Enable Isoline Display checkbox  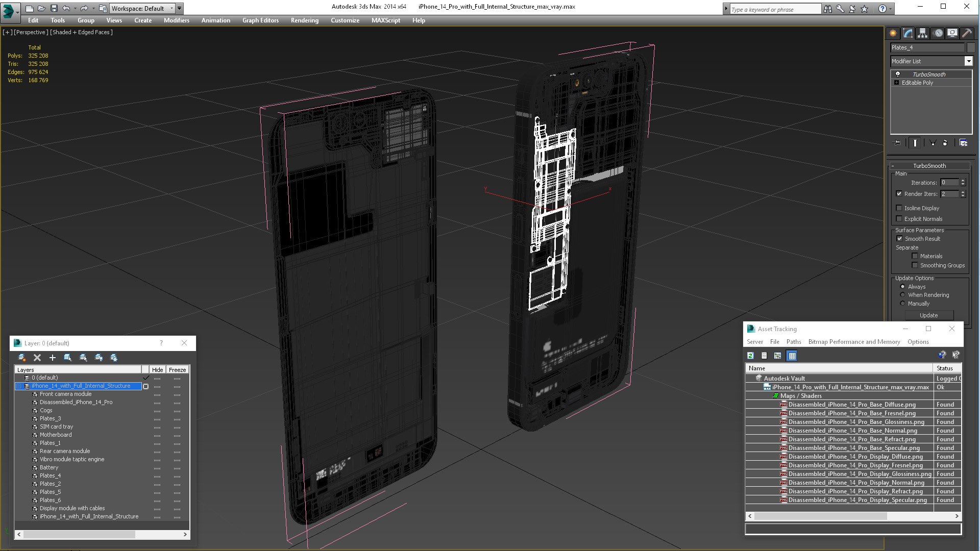[899, 208]
